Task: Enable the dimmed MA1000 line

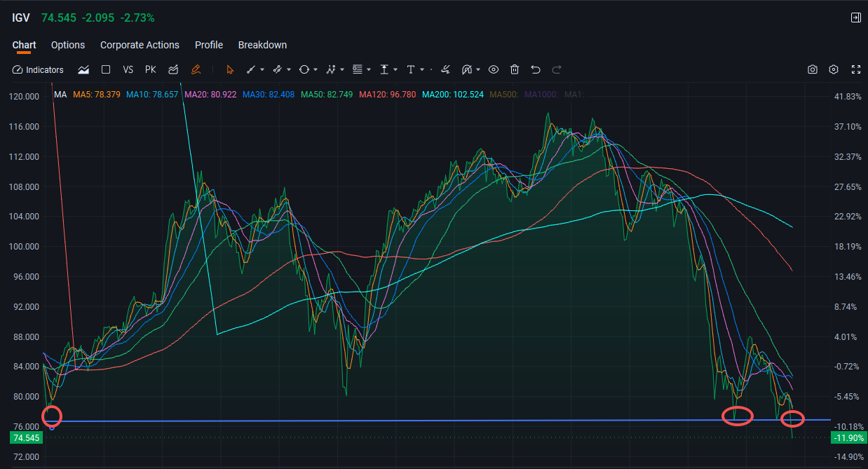Action: 541,94
